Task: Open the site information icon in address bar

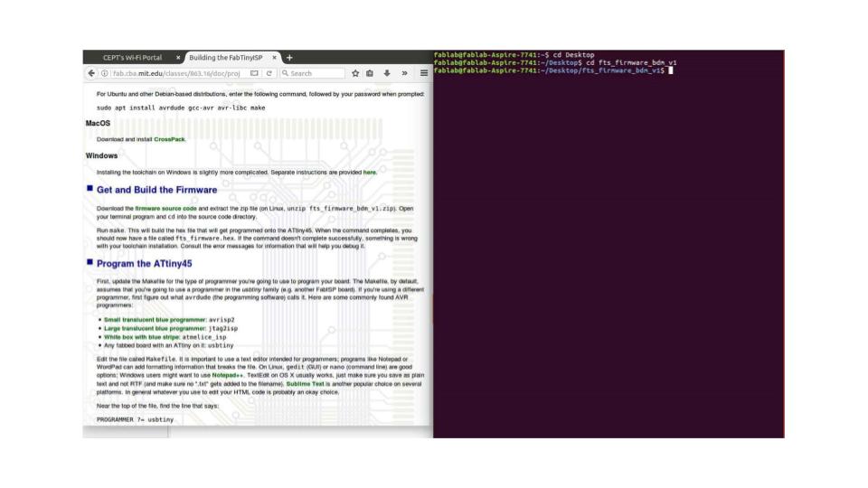Action: coord(105,73)
